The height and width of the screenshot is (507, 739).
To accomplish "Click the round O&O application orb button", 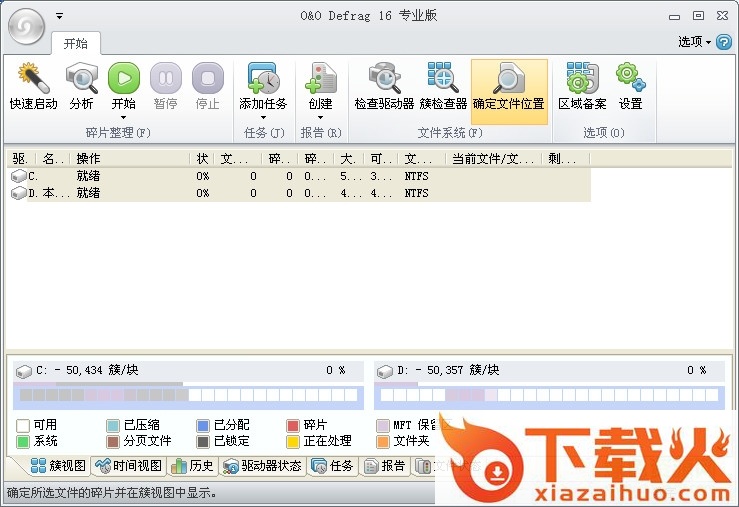I will 26,26.
